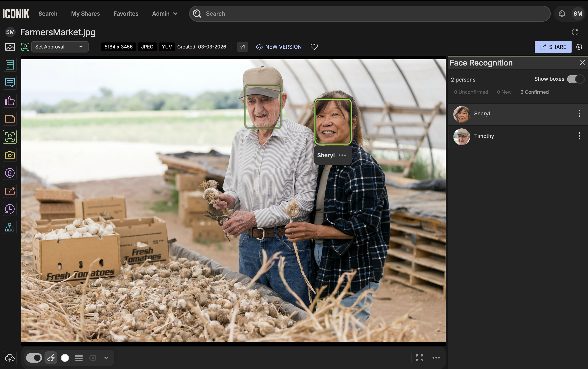The image size is (588, 369).
Task: Go to My Shares
Action: tap(85, 14)
